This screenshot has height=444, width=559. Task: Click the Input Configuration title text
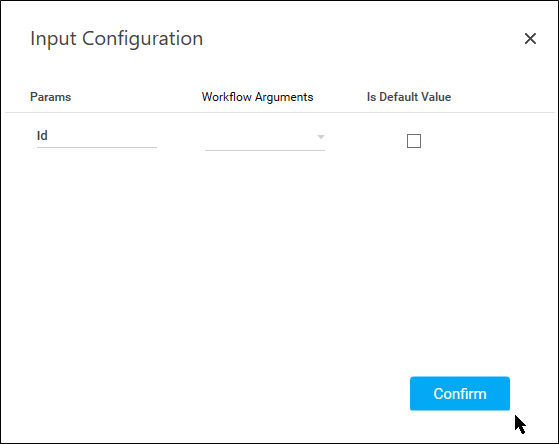[x=117, y=39]
